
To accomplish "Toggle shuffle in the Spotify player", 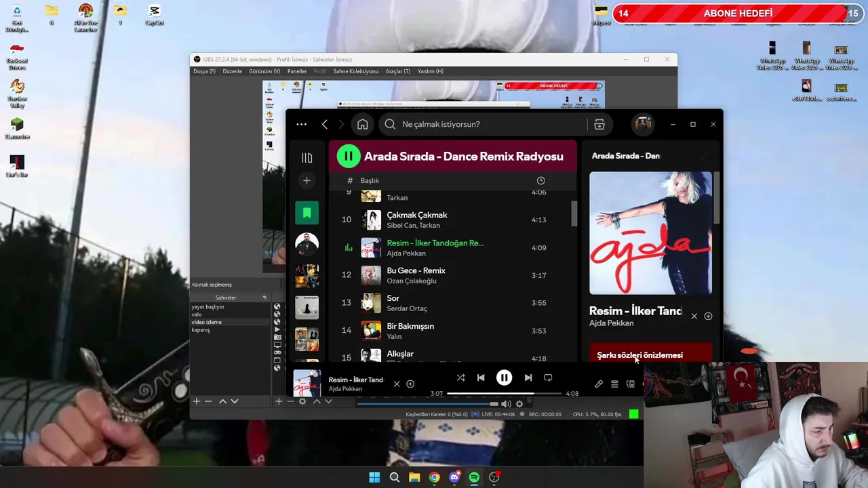I will (460, 378).
